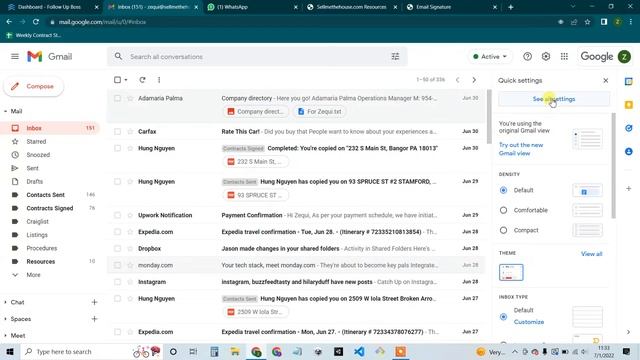Click the Settings gear icon
The height and width of the screenshot is (360, 640).
(546, 57)
